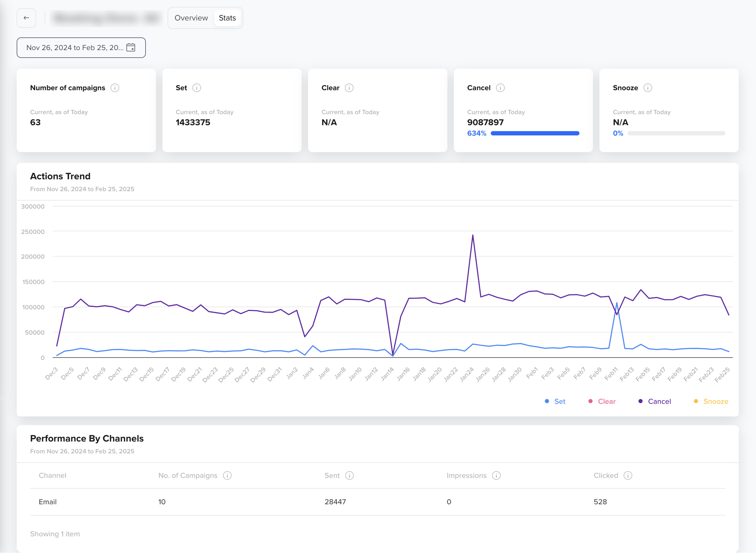This screenshot has height=553, width=756.
Task: Open the calendar date picker icon
Action: tap(131, 48)
